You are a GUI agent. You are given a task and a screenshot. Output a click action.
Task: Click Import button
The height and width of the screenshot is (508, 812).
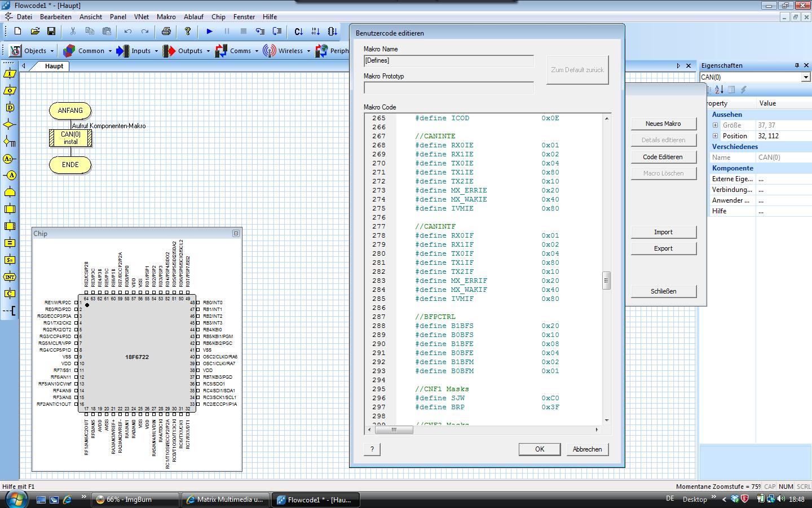pyautogui.click(x=663, y=232)
